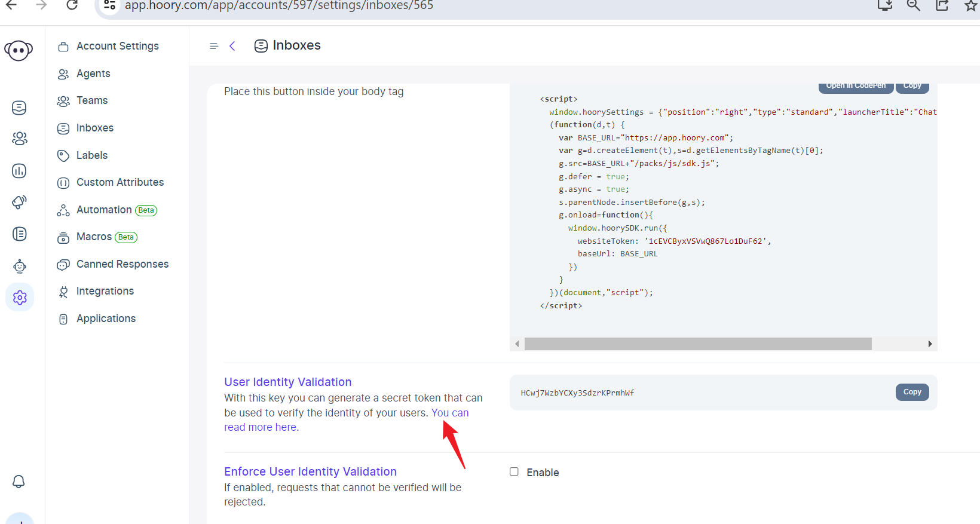
Task: Click 'Place this button inside your body tag' text
Action: (x=314, y=91)
